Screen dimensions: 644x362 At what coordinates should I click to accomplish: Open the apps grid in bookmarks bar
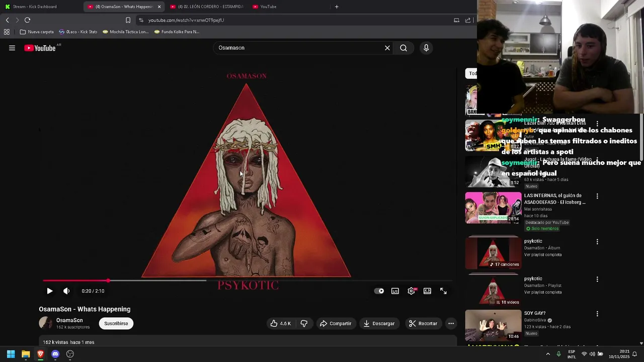pyautogui.click(x=7, y=32)
